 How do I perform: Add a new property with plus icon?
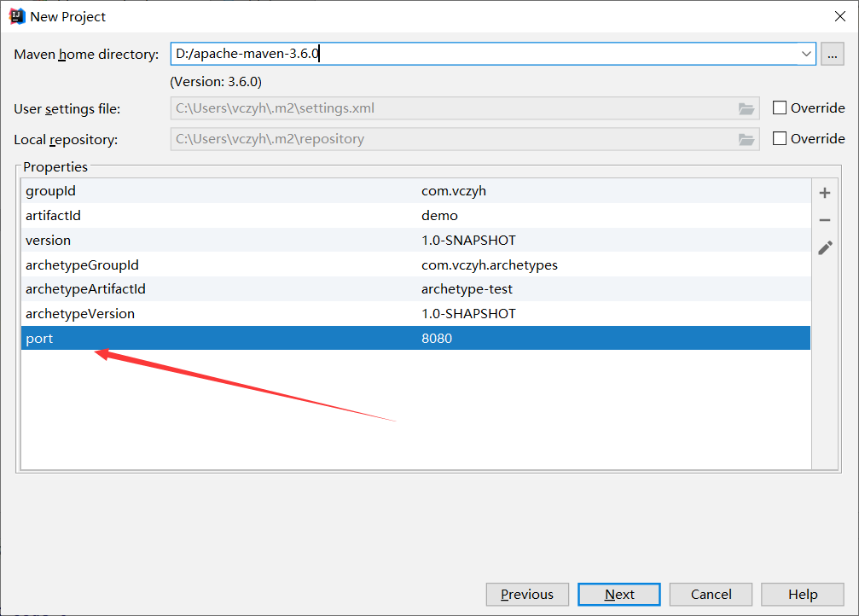tap(825, 193)
